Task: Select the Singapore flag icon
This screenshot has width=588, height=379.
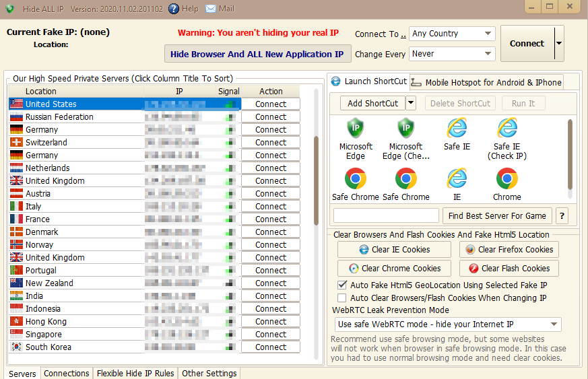Action: tap(16, 334)
